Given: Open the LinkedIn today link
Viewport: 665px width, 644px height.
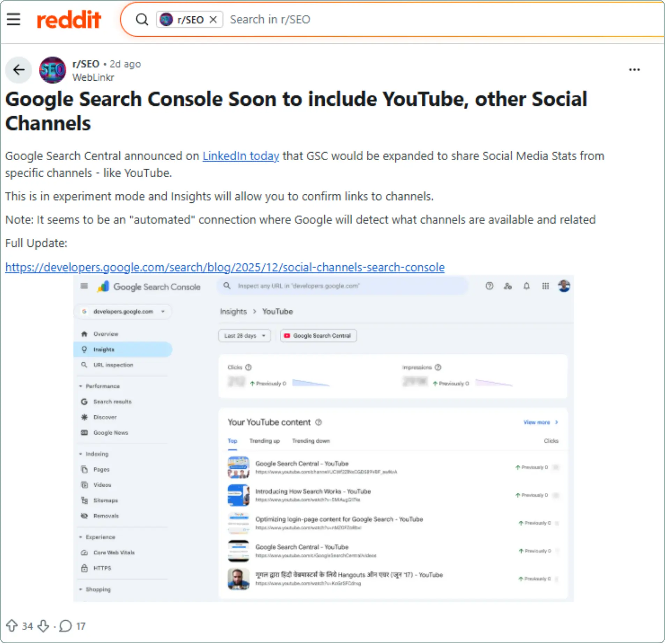Looking at the screenshot, I should [240, 156].
